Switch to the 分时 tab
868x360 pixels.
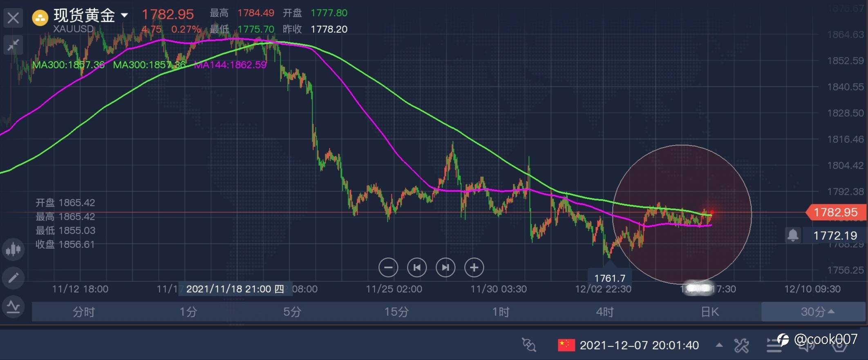84,312
